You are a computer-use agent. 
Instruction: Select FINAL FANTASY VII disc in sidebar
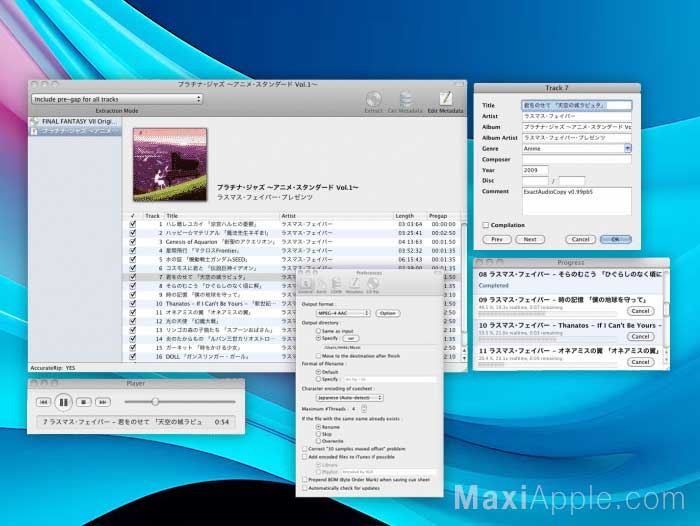[x=75, y=121]
